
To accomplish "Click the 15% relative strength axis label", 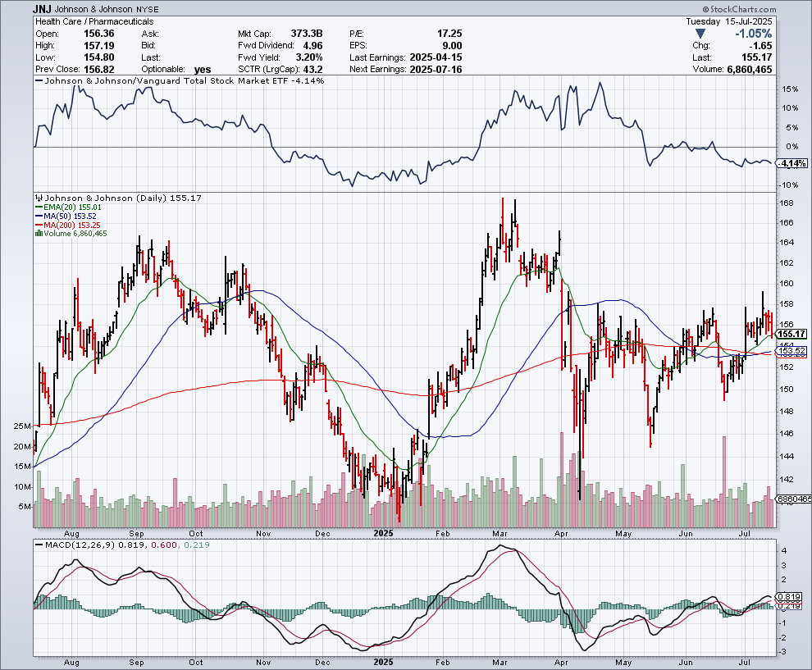I will click(x=790, y=89).
